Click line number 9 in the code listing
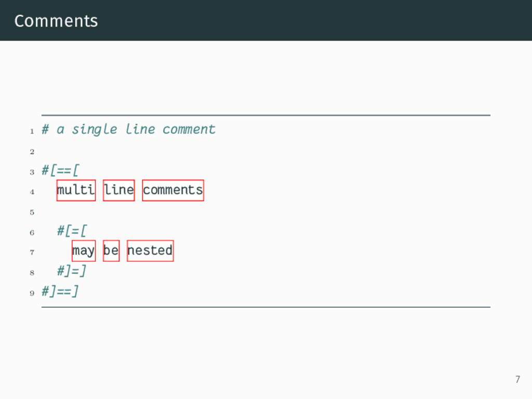The height and width of the screenshot is (399, 532). [x=32, y=293]
